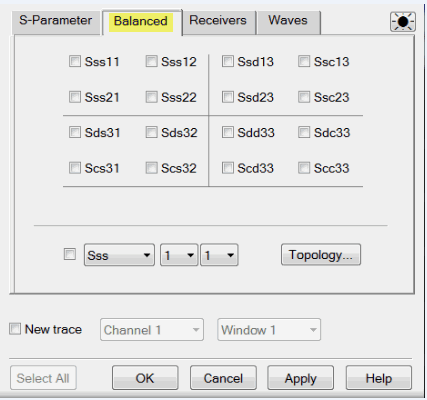Switch to the S-Parameter tab
Screen dimensions: 427x400
click(56, 22)
